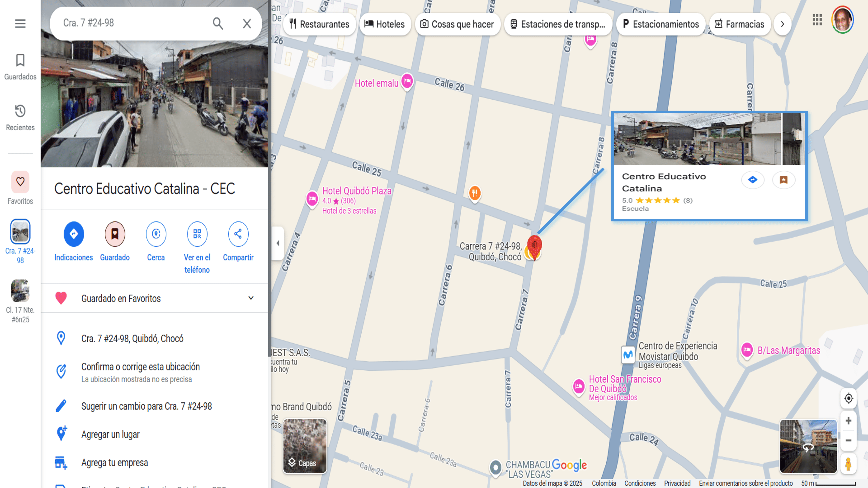Image resolution: width=868 pixels, height=488 pixels.
Task: Activate the Street View pegman
Action: (x=848, y=464)
